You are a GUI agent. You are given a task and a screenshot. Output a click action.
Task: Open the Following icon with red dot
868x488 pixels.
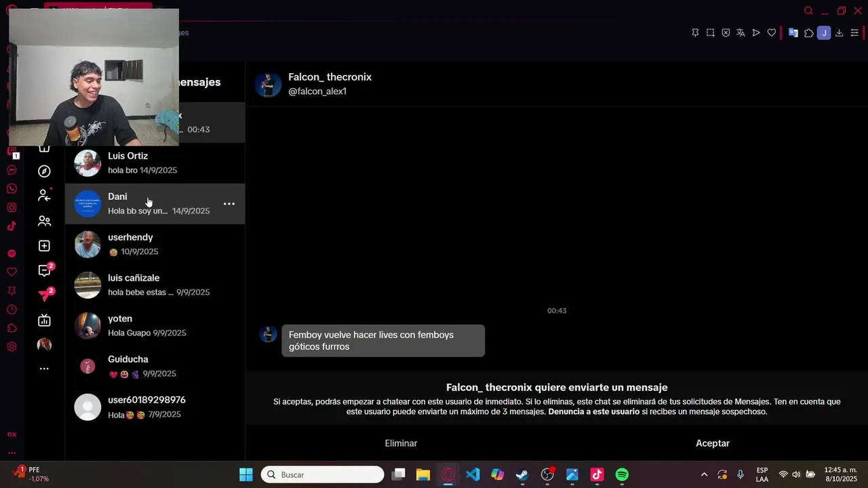coord(44,195)
